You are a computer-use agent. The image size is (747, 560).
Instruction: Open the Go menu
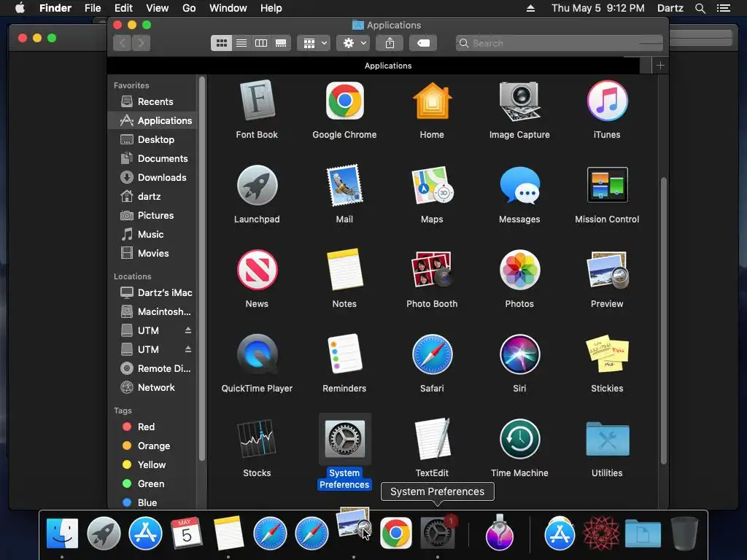(x=189, y=8)
